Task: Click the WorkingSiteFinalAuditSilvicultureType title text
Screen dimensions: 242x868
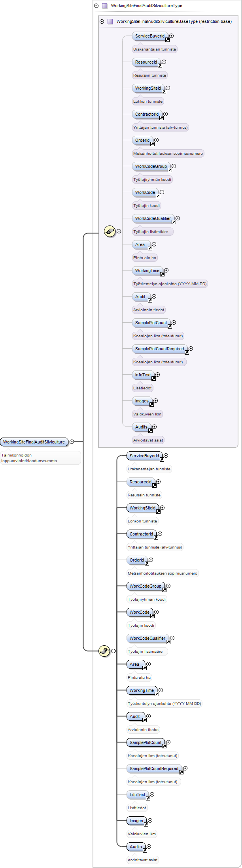Action: click(x=147, y=6)
